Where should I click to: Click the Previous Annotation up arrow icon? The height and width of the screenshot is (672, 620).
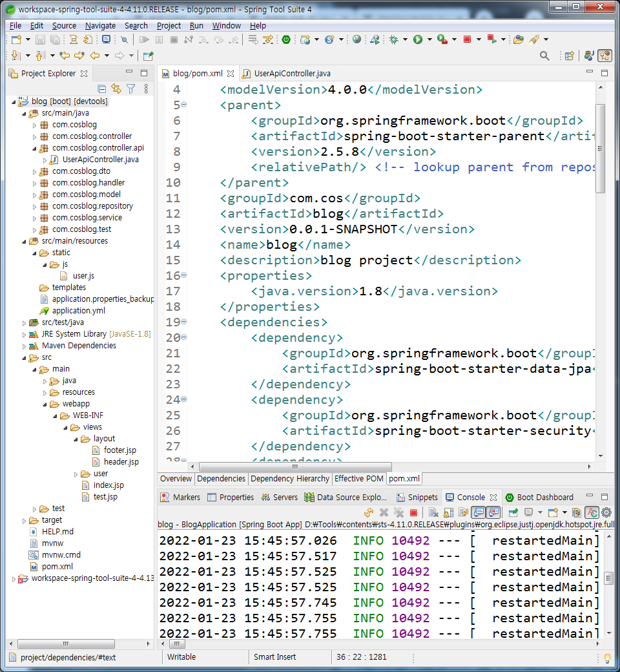click(40, 56)
